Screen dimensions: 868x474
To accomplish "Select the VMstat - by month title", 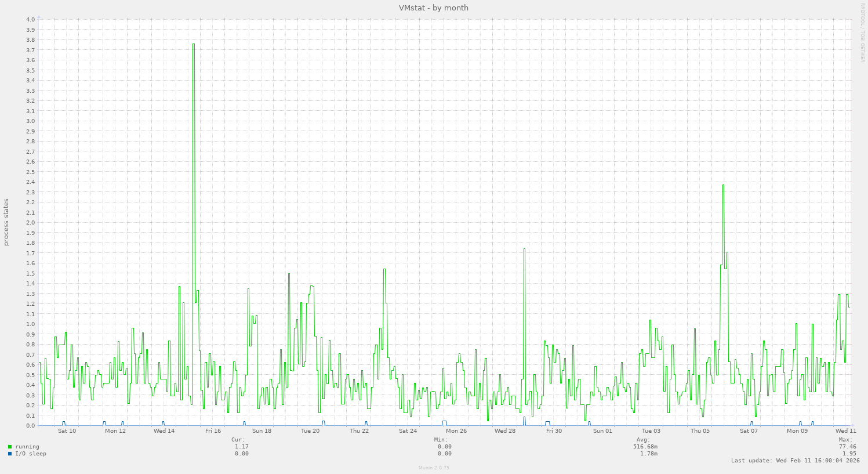I will click(434, 8).
